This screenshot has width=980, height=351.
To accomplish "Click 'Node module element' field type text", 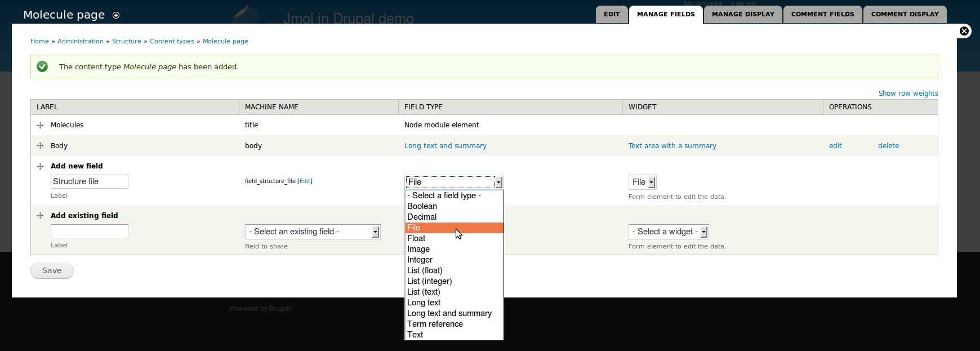I will click(442, 125).
